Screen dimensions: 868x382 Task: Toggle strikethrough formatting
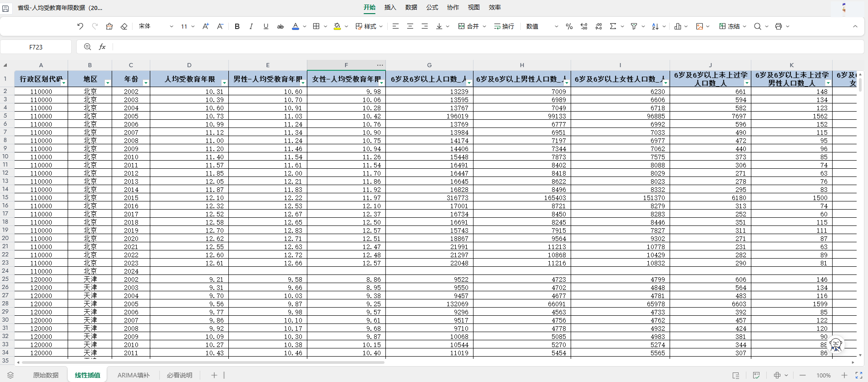click(x=281, y=26)
